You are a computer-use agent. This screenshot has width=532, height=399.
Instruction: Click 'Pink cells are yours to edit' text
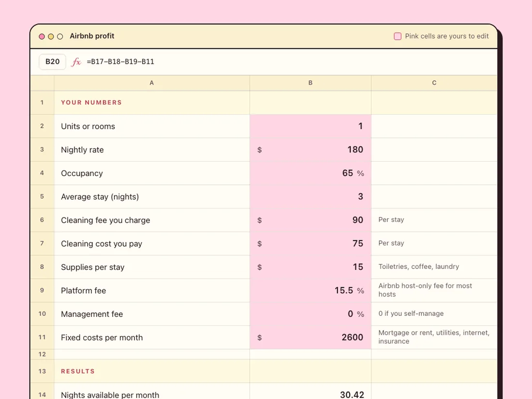click(x=447, y=36)
